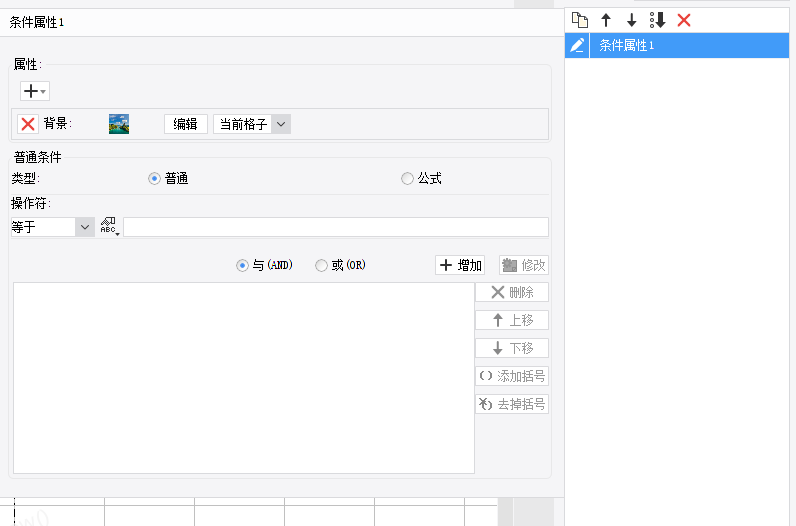The height and width of the screenshot is (526, 796).
Task: Select the 或(OR) radio button
Action: pos(321,265)
